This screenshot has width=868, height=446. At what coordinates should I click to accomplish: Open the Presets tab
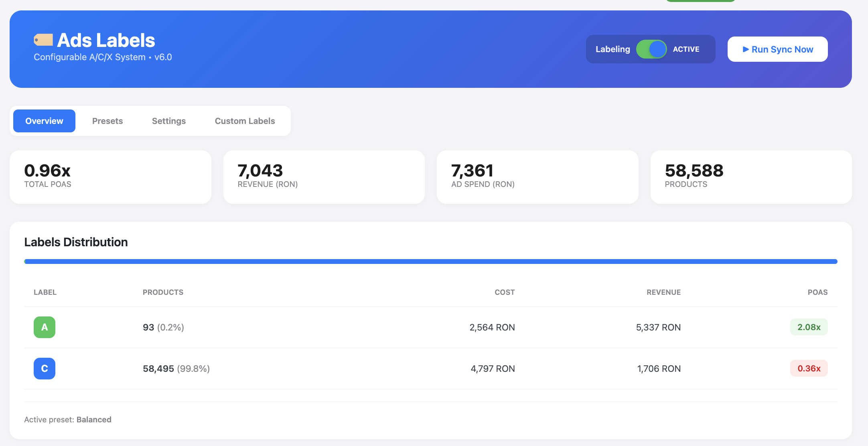pos(107,121)
